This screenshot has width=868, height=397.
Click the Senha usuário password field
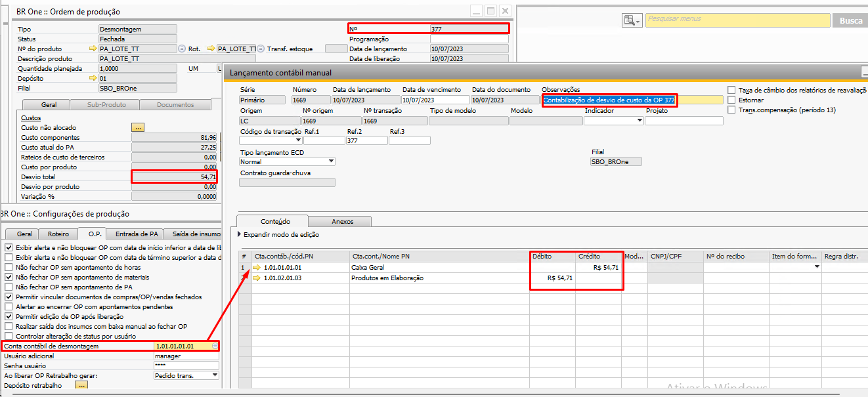(x=185, y=366)
